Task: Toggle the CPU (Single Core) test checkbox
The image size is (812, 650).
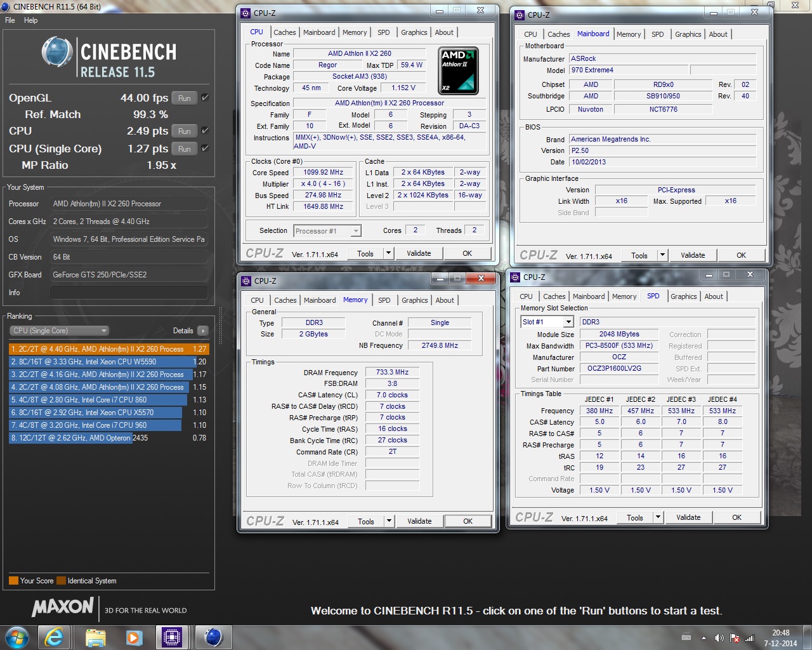Action: [205, 149]
